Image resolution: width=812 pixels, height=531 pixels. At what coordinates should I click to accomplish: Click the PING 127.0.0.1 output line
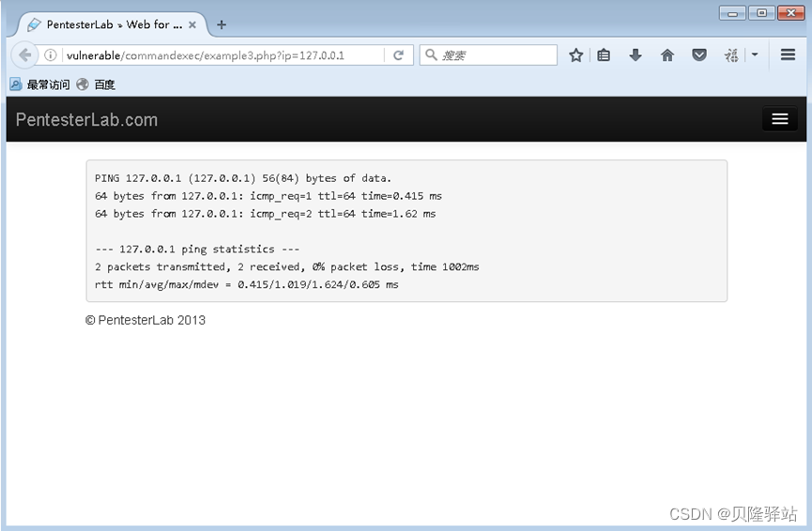(243, 178)
